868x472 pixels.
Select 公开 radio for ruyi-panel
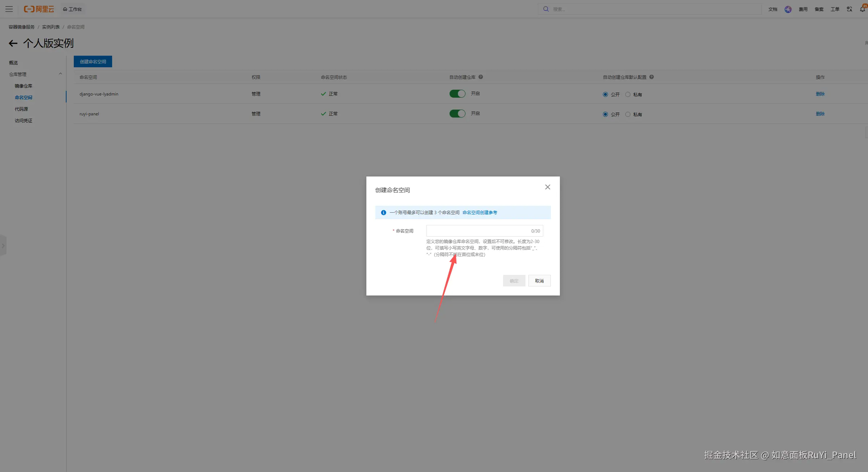coord(605,114)
